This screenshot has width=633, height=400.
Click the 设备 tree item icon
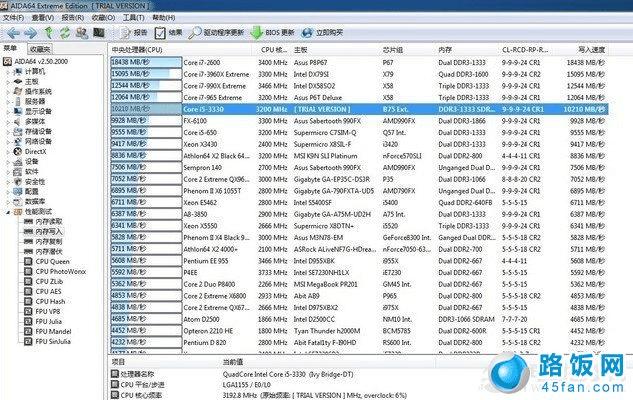[x=17, y=162]
